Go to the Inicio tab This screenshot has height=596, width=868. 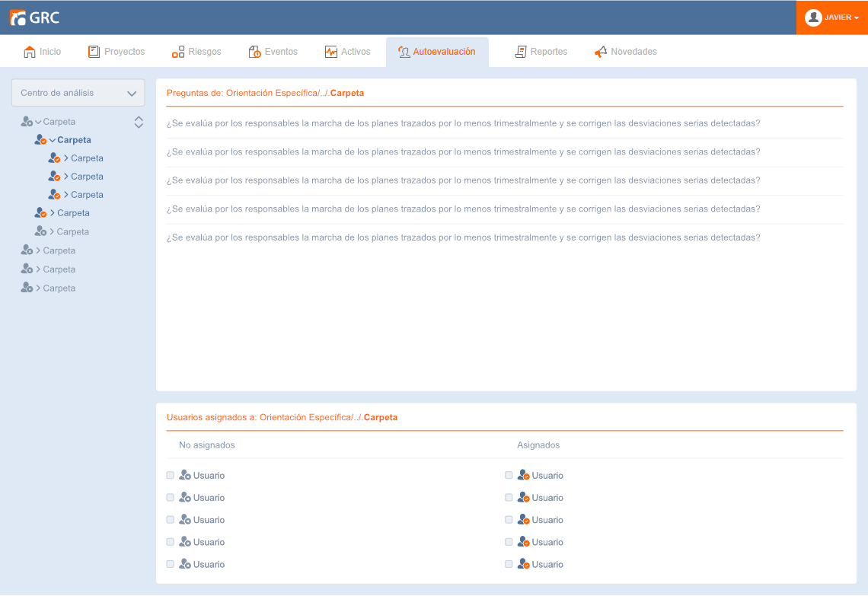click(42, 52)
